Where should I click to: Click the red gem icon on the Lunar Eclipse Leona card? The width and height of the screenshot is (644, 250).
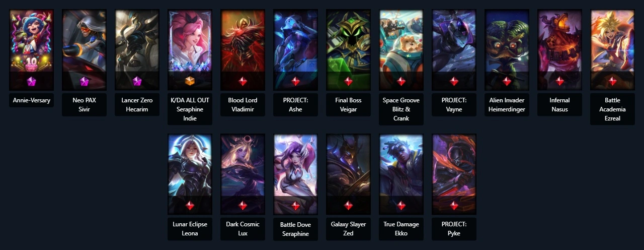190,206
